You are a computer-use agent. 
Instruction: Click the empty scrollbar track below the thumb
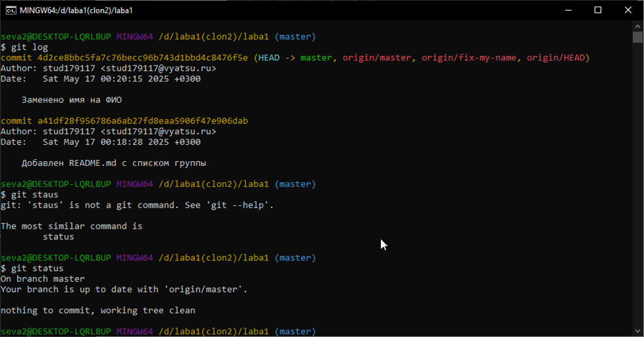pos(637,198)
